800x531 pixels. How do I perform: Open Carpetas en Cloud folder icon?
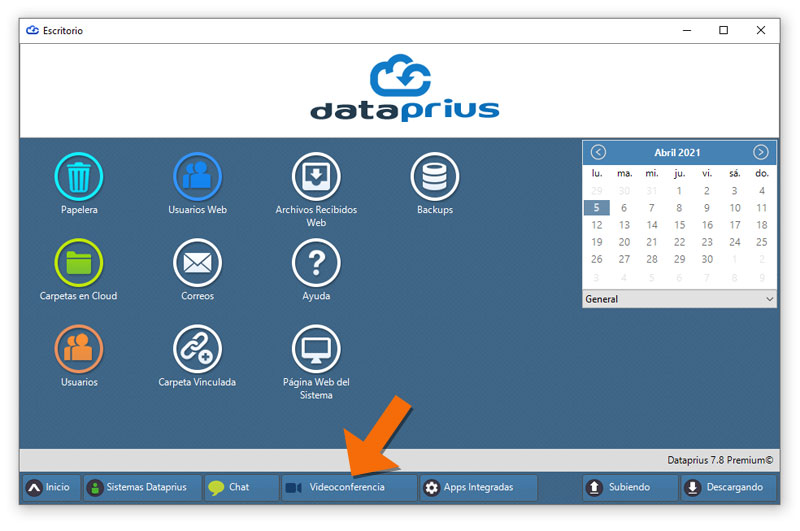[79, 263]
